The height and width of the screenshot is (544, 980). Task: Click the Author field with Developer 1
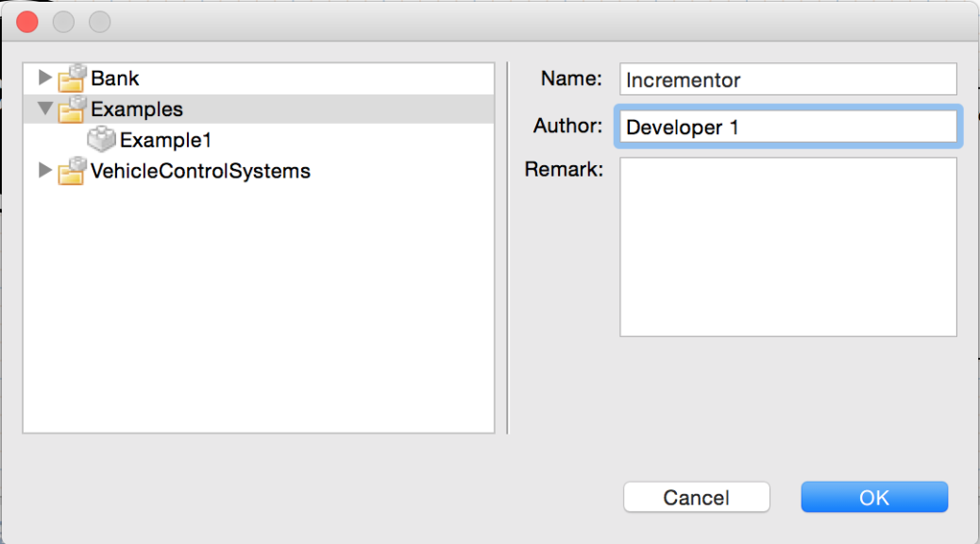788,127
